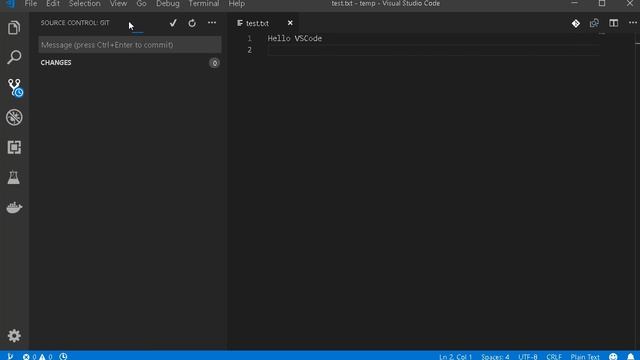Click the warnings count in status bar
Image resolution: width=640 pixels, height=360 pixels.
(46, 357)
